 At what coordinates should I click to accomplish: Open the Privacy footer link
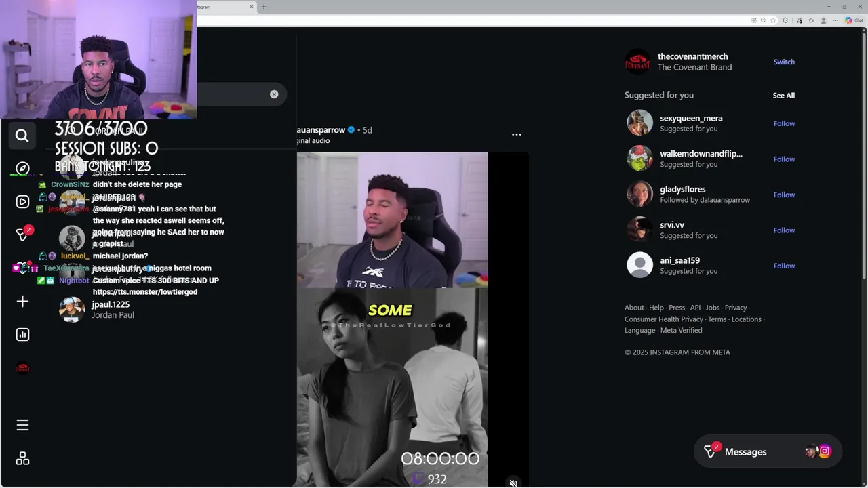[x=735, y=308]
